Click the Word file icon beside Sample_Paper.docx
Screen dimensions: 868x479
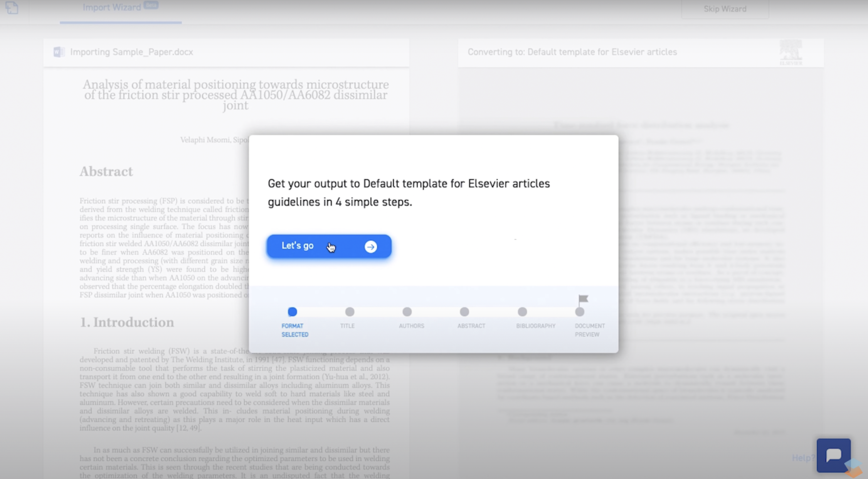click(x=59, y=52)
